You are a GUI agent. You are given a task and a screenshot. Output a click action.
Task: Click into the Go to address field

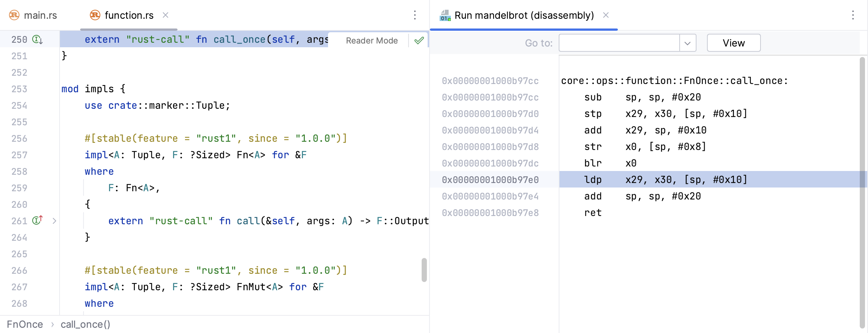point(619,43)
